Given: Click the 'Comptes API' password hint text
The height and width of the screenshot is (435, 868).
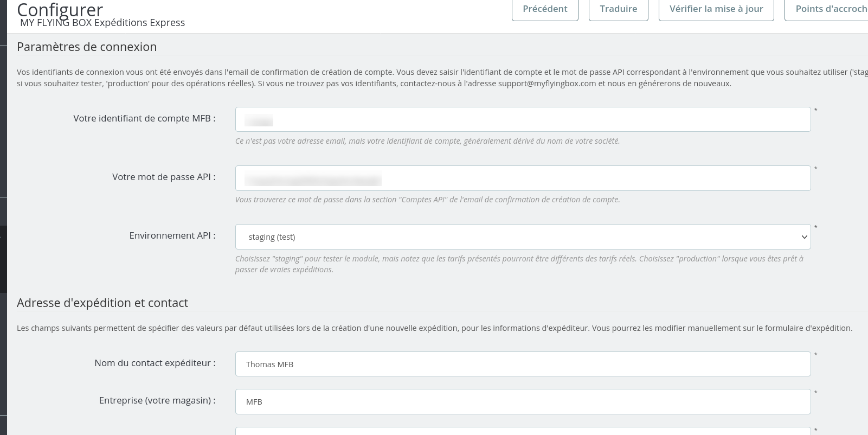Looking at the screenshot, I should tap(427, 200).
